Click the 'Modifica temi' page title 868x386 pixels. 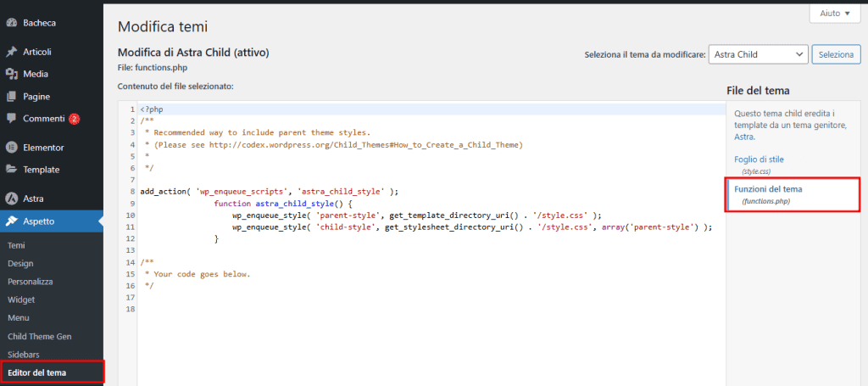tap(163, 26)
